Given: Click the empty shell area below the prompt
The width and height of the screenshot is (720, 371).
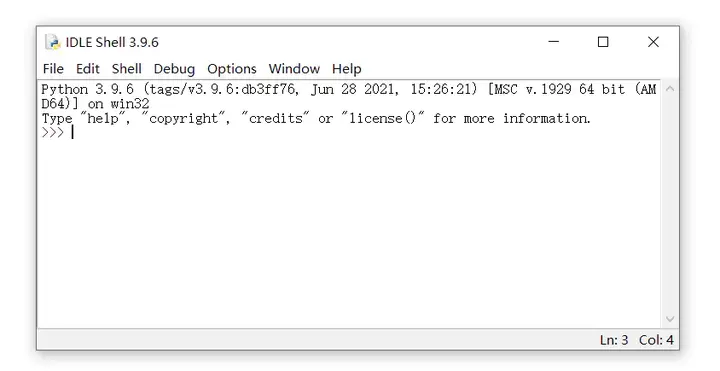Looking at the screenshot, I should pos(349,232).
